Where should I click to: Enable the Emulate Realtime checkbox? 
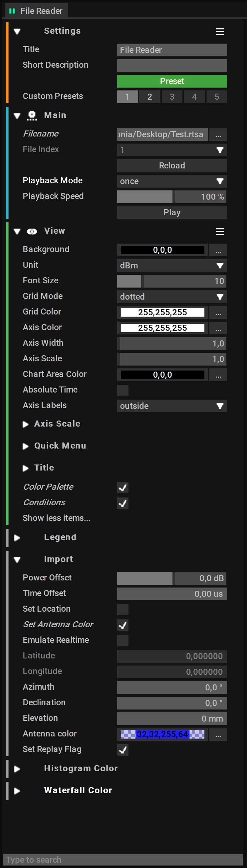(123, 640)
